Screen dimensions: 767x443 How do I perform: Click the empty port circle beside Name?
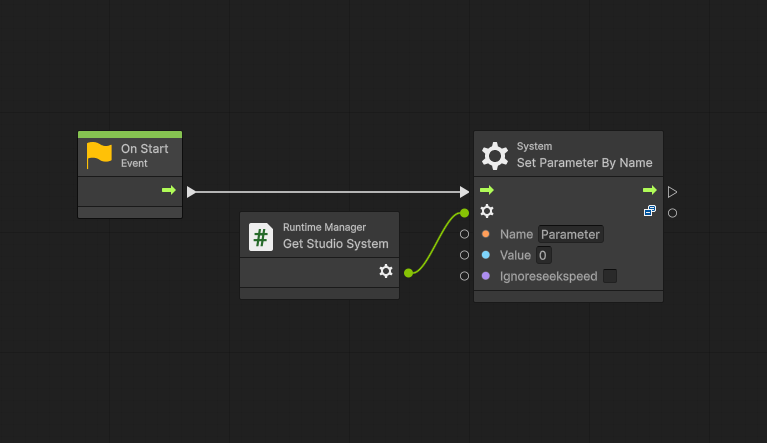click(x=464, y=234)
